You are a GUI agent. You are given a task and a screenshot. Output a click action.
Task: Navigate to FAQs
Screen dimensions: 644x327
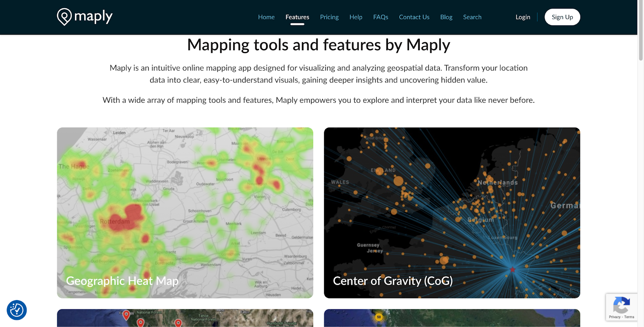point(381,17)
